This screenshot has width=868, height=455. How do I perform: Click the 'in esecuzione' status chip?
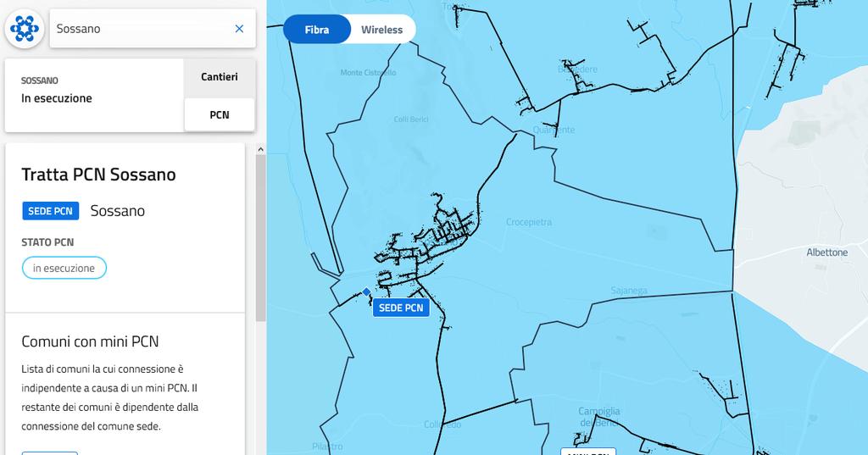(64, 268)
